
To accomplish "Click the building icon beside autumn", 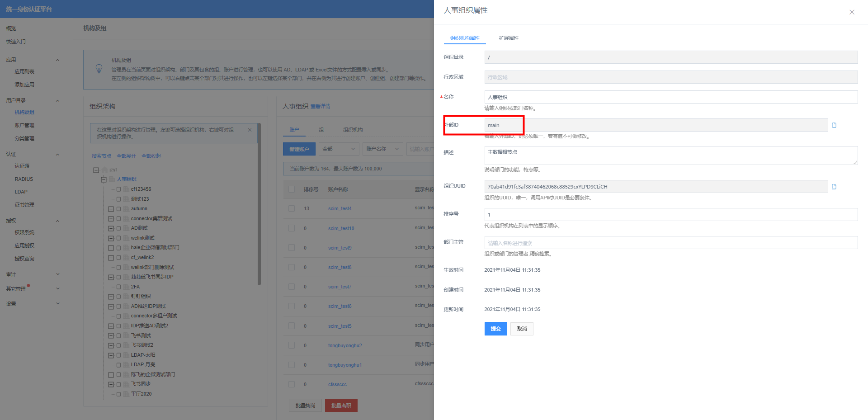I will pyautogui.click(x=126, y=209).
